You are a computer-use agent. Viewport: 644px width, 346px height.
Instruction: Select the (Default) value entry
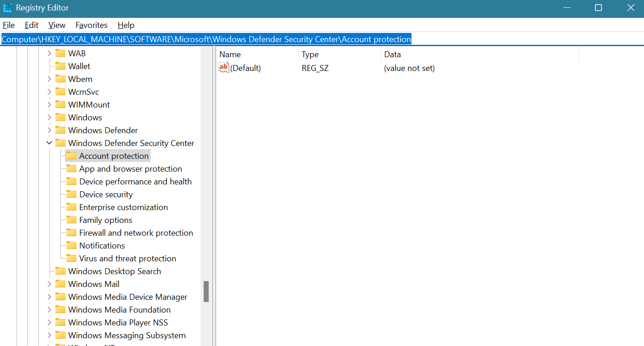point(245,68)
